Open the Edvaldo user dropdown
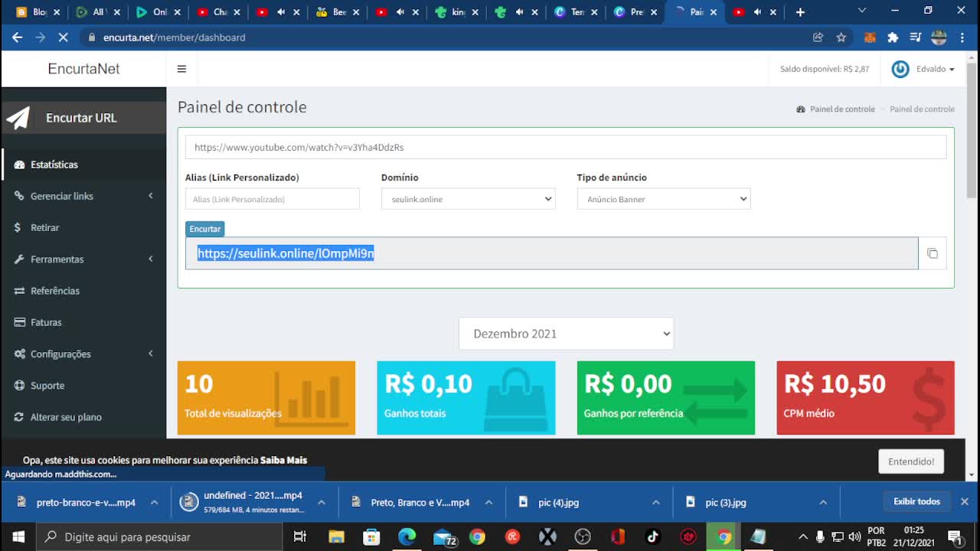Image resolution: width=980 pixels, height=551 pixels. coord(936,69)
